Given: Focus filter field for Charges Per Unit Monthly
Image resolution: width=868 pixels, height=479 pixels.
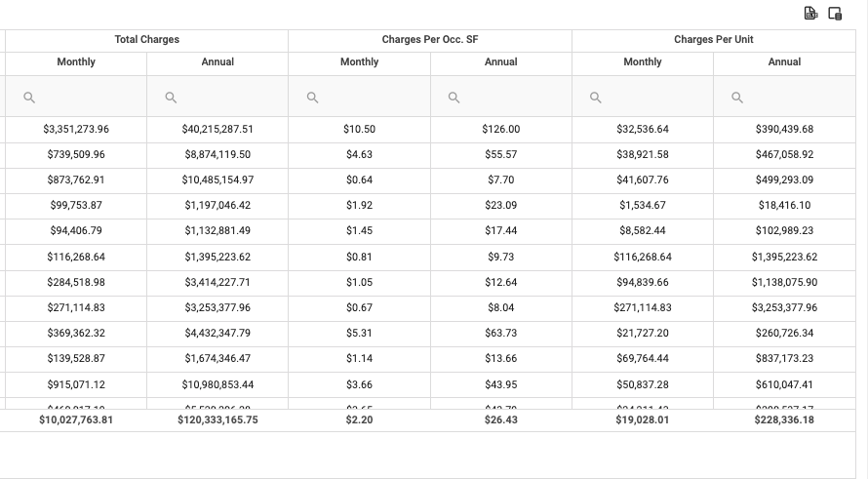Looking at the screenshot, I should [643, 97].
